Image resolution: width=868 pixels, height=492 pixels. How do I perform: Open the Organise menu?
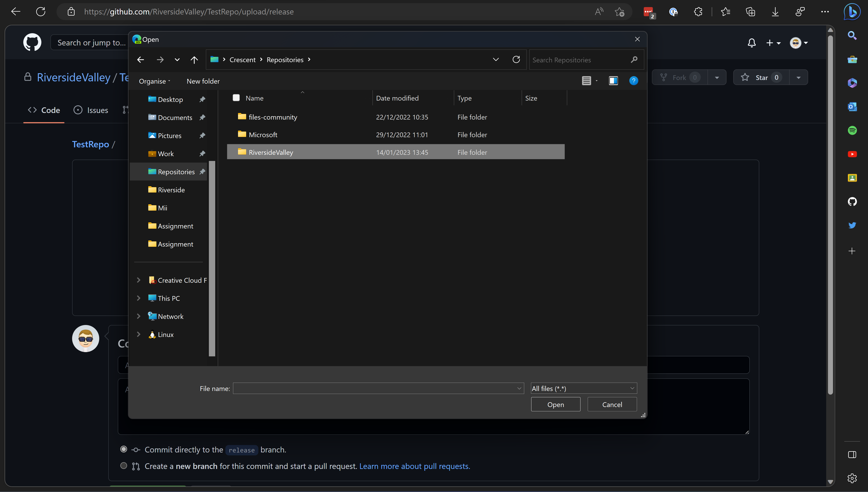click(153, 81)
